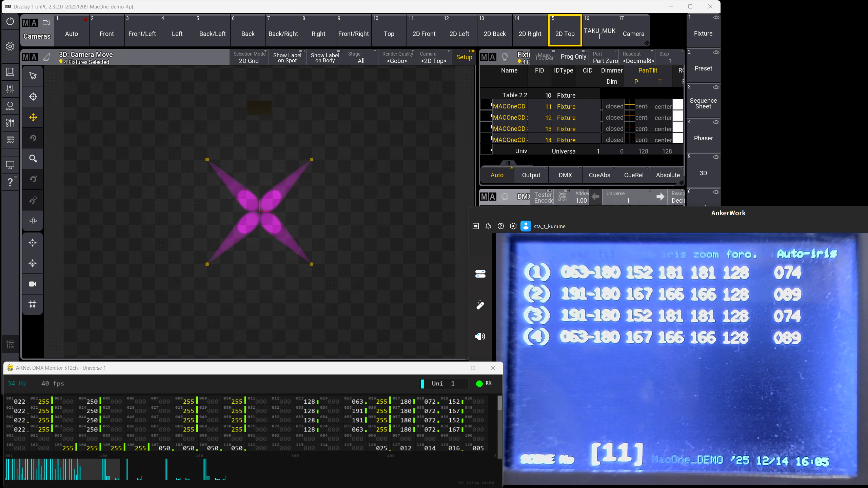Click the AnkerWork hexagon settings icon
Viewport: 868px width, 488px height.
pos(513,226)
